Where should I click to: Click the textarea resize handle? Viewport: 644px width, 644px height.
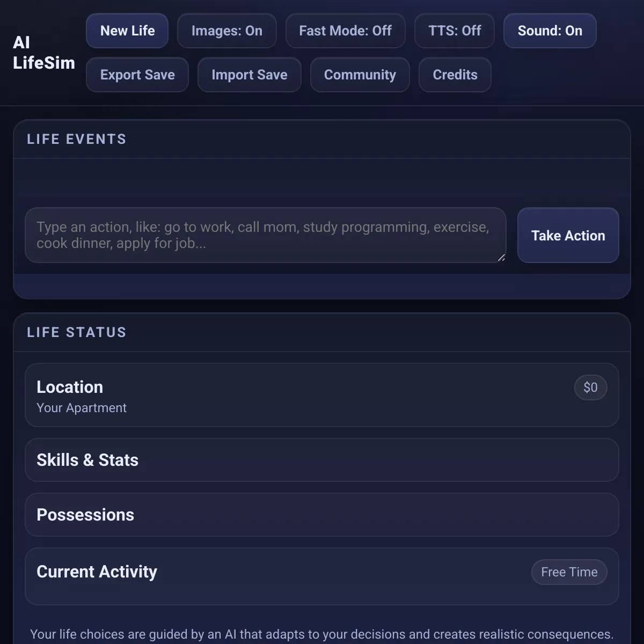pyautogui.click(x=501, y=258)
